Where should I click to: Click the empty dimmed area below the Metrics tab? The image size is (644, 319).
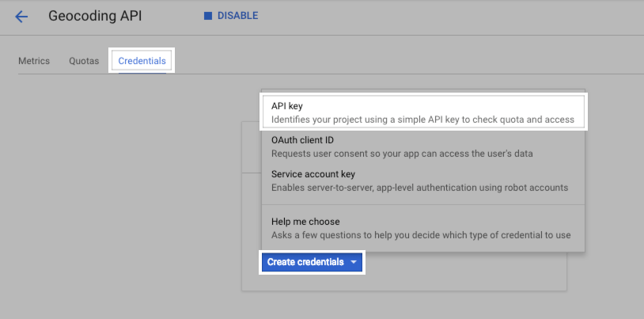click(119, 198)
